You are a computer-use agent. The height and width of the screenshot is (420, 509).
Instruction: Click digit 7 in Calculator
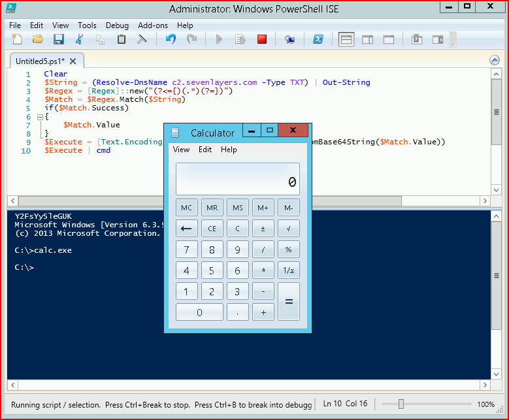[x=187, y=250]
